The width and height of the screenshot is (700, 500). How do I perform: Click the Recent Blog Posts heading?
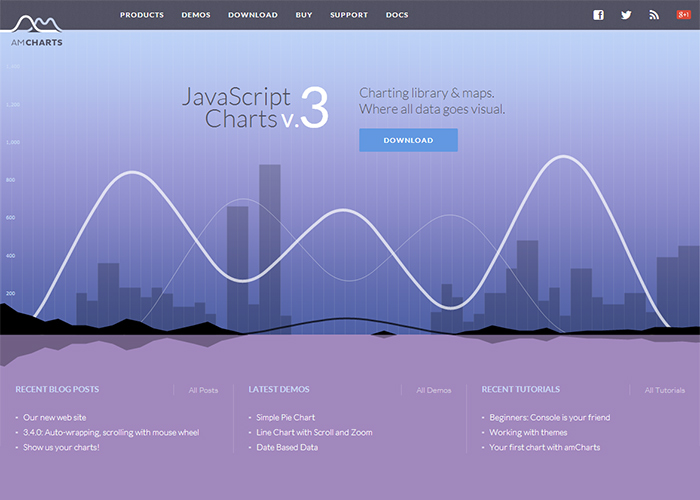(57, 389)
